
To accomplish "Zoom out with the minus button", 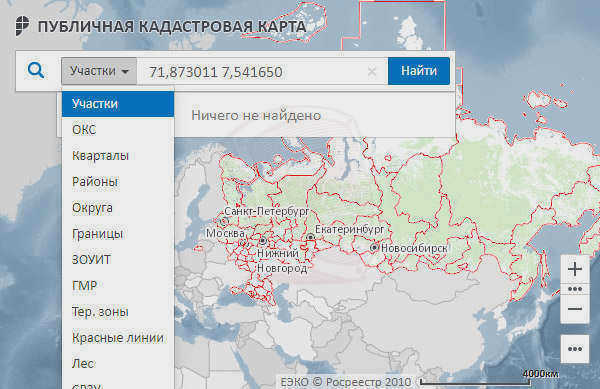I will [x=575, y=309].
